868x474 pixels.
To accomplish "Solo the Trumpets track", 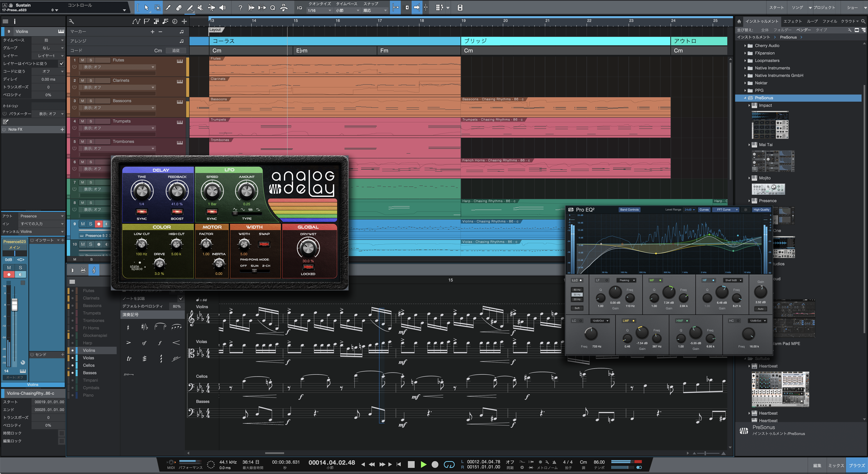I will click(x=91, y=121).
